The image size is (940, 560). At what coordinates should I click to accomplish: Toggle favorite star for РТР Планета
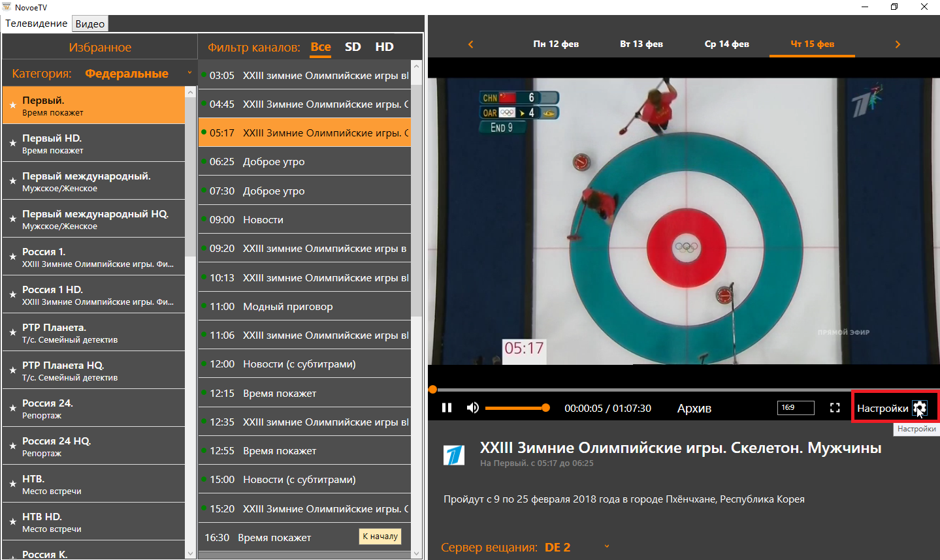pos(12,333)
